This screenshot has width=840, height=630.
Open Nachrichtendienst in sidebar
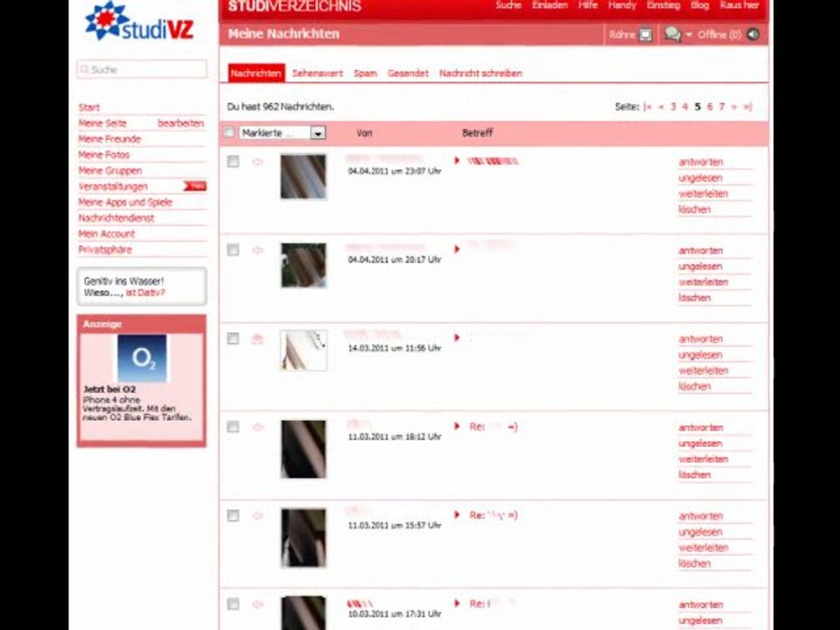click(116, 218)
